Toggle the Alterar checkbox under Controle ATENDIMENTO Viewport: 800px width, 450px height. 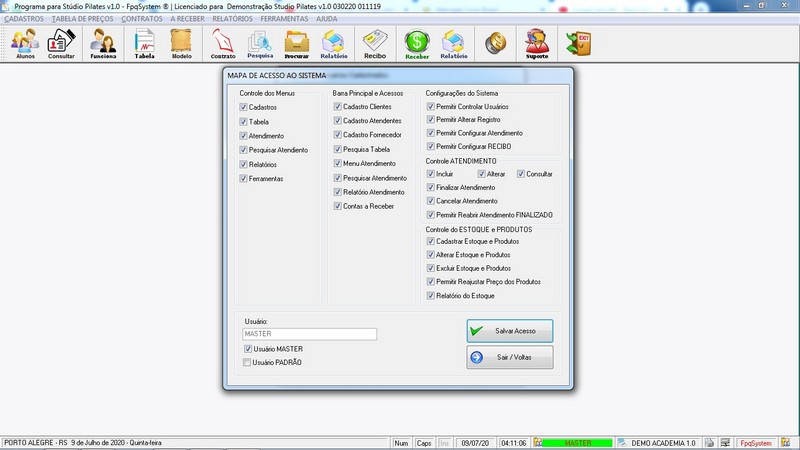pyautogui.click(x=481, y=173)
